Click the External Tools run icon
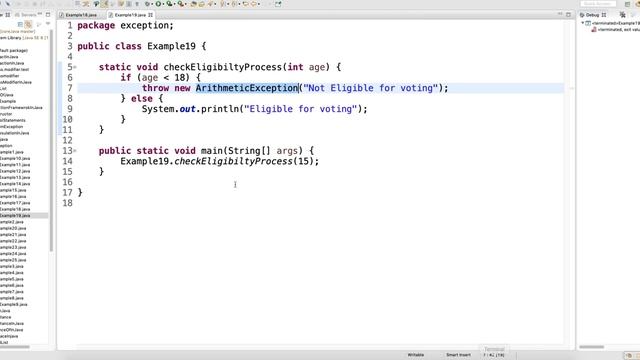The image size is (640, 360). [x=180, y=4]
